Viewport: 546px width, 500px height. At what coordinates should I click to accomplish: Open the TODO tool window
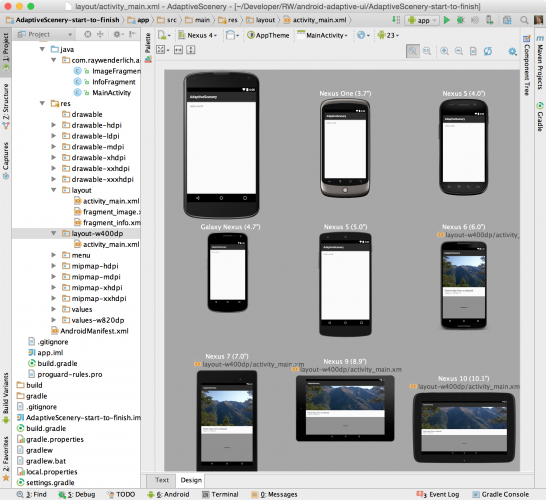coord(121,494)
